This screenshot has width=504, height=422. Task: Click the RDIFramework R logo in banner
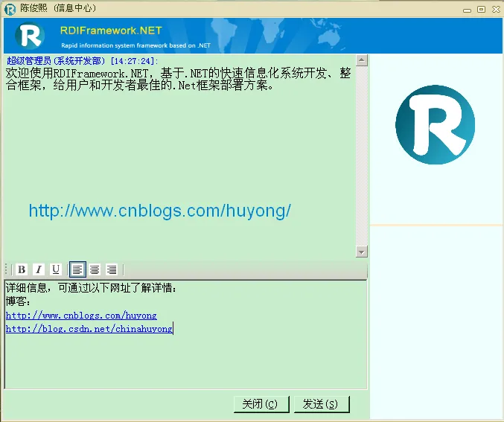(30, 36)
